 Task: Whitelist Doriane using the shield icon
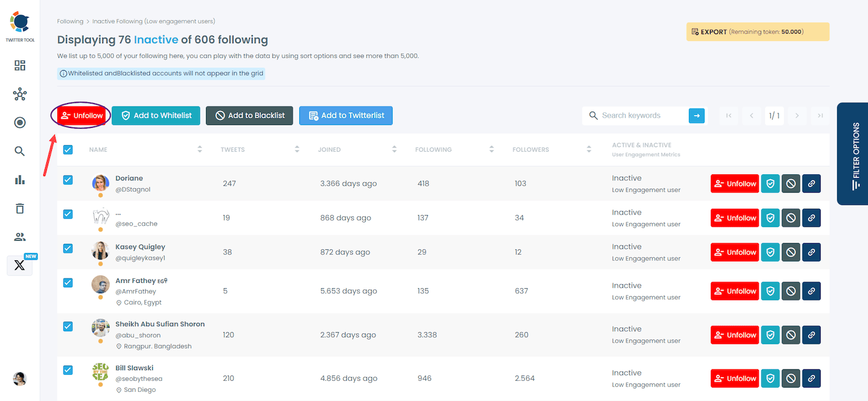770,183
